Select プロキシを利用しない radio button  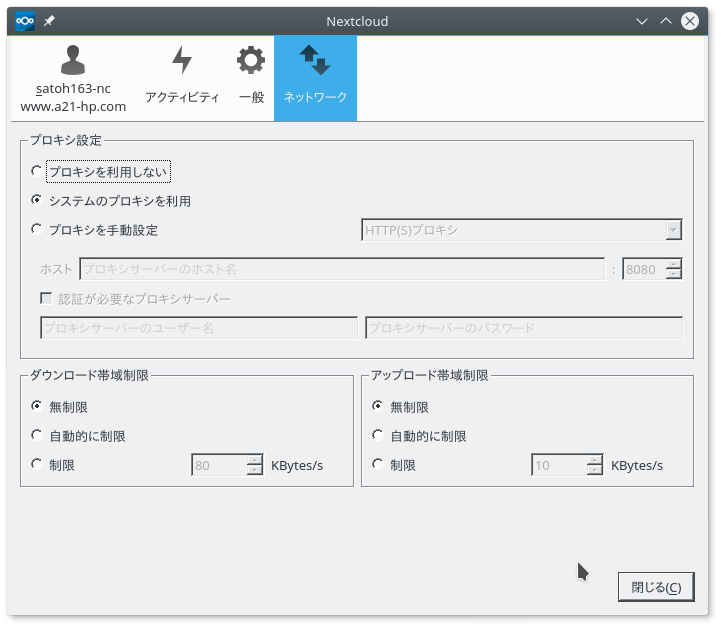[37, 171]
